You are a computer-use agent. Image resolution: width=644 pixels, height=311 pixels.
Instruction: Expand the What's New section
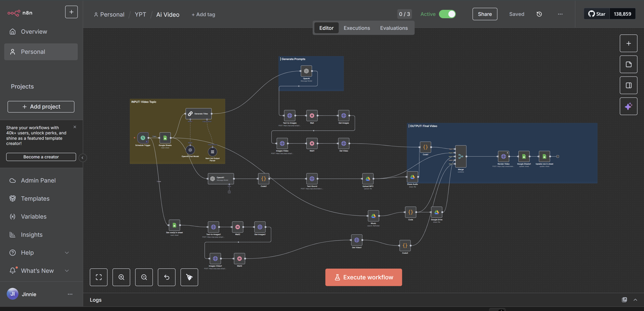[67, 271]
